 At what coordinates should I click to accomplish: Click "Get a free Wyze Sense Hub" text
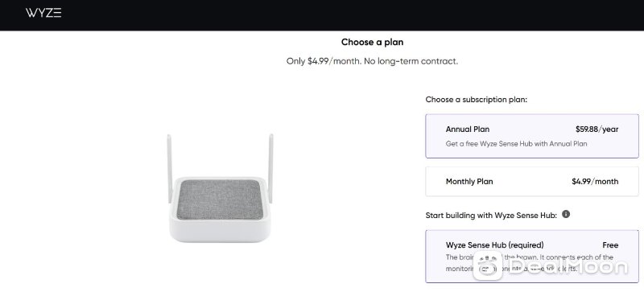click(x=486, y=144)
